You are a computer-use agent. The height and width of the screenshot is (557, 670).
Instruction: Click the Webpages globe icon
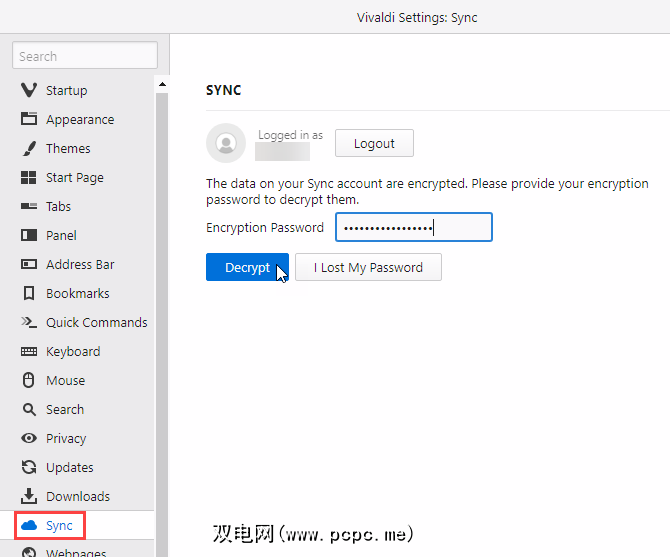[29, 552]
